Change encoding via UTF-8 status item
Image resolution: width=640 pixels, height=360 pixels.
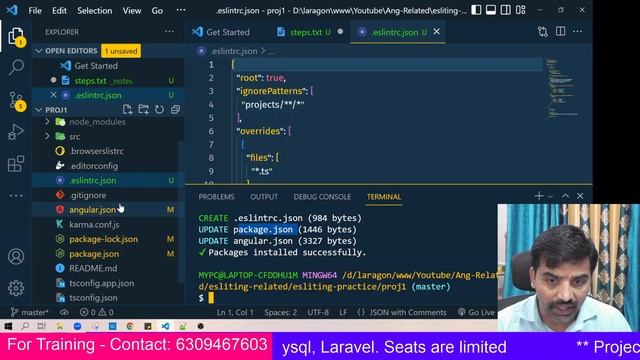tap(318, 312)
